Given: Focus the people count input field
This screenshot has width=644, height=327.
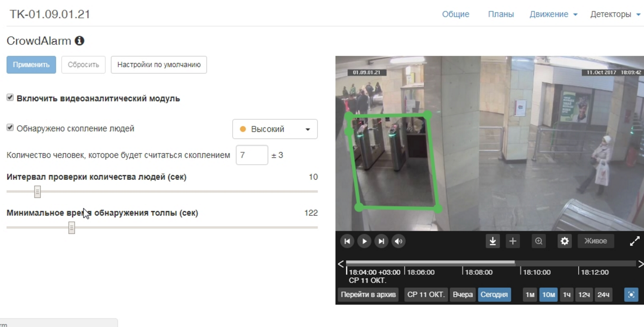Looking at the screenshot, I should (x=252, y=155).
